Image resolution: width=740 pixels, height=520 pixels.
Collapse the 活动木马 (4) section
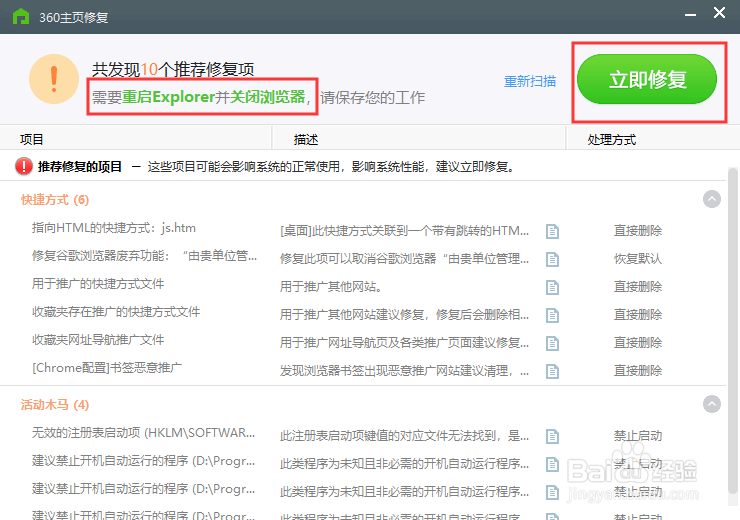point(712,404)
